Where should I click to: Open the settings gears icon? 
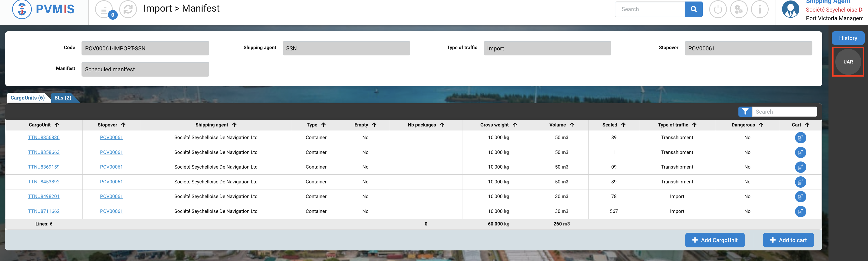(x=739, y=9)
